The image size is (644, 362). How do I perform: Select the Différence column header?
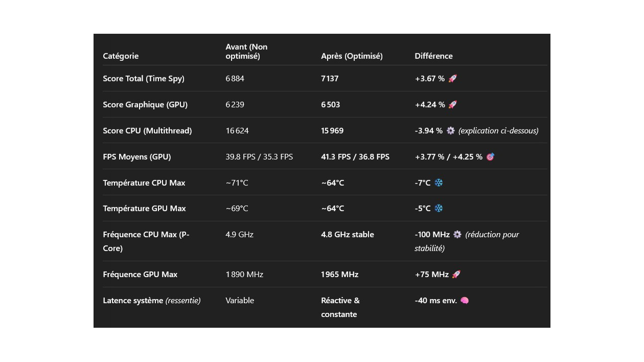[x=433, y=56]
